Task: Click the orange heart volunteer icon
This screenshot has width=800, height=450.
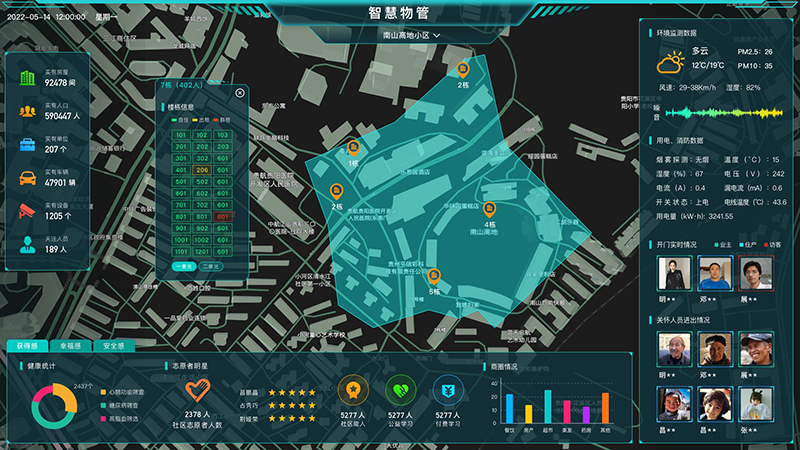Action: [197, 391]
